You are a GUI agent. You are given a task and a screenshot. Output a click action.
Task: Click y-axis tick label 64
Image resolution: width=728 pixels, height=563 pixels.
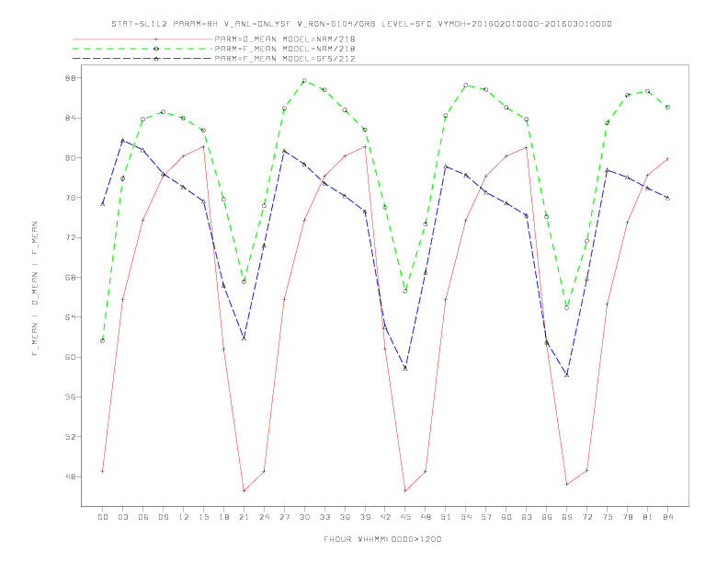(70, 317)
